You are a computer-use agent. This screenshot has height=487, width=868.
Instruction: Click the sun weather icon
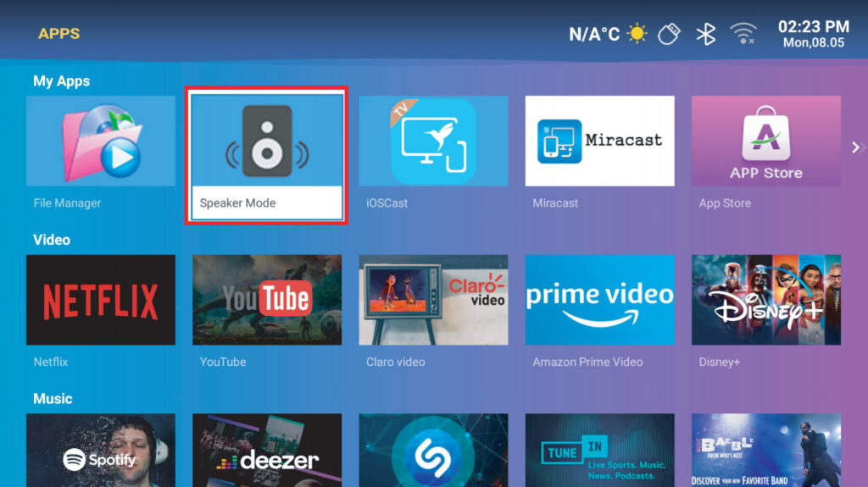point(637,34)
